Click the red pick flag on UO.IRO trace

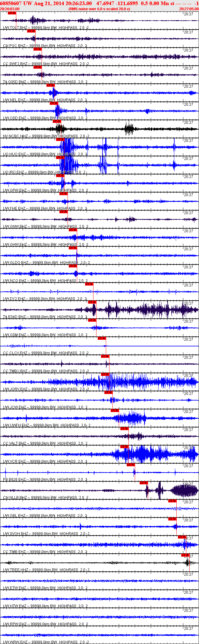point(60,158)
